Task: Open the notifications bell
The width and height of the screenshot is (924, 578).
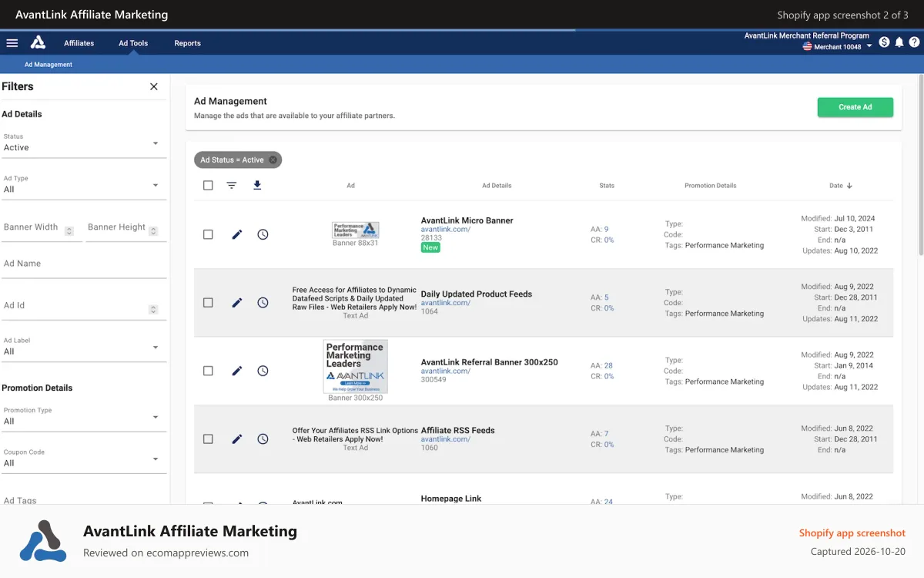Action: (x=899, y=42)
